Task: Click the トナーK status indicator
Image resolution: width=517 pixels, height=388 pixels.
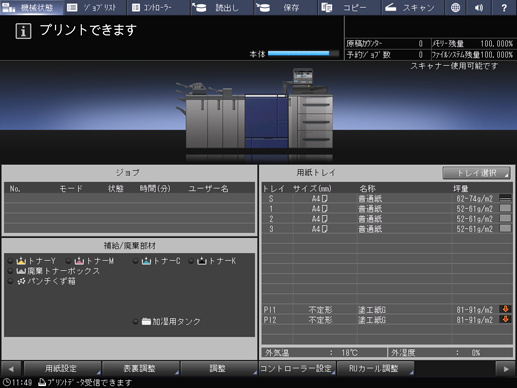Action: tap(191, 261)
